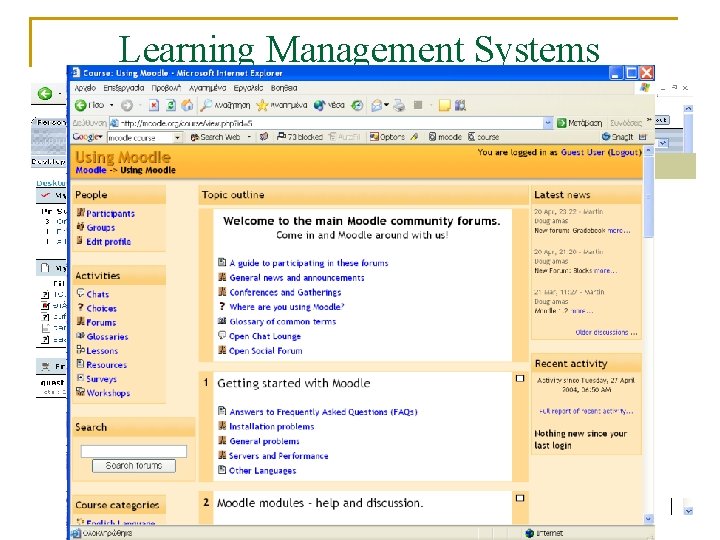Screen dimensions: 720x540
Task: Click the scroll down arrow of page scrollbar
Action: [648, 519]
